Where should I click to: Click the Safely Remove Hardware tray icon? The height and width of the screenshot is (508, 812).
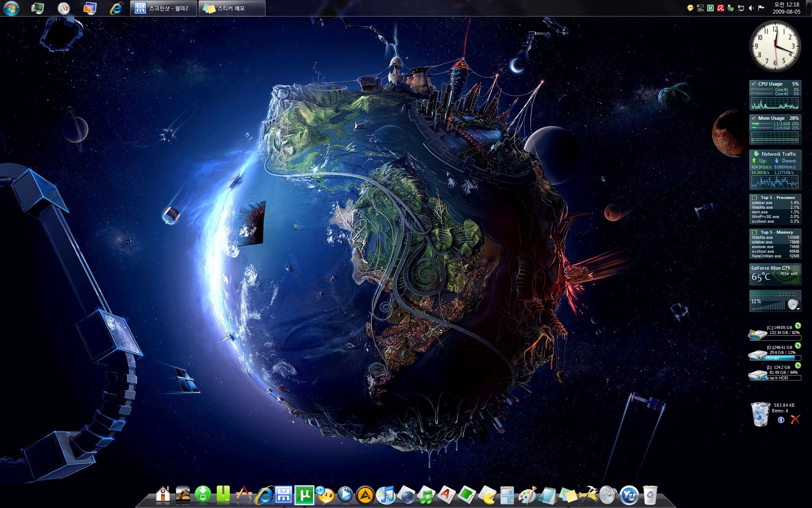click(731, 8)
